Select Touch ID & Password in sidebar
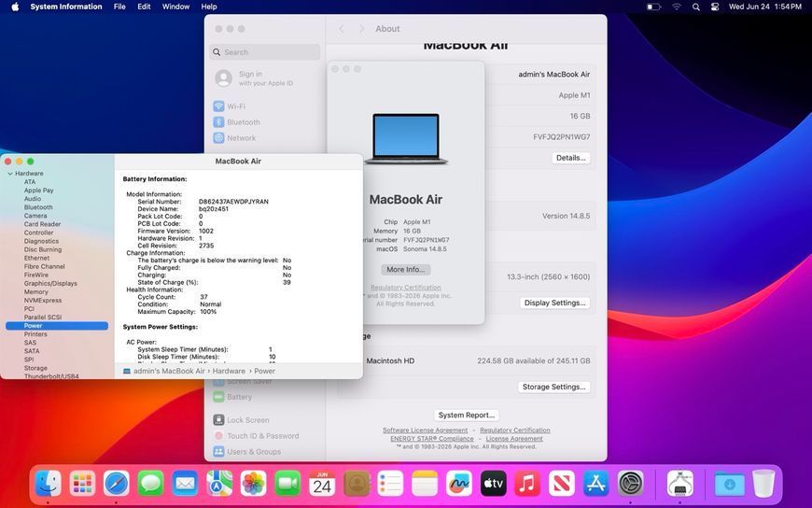The width and height of the screenshot is (812, 508). tap(265, 436)
